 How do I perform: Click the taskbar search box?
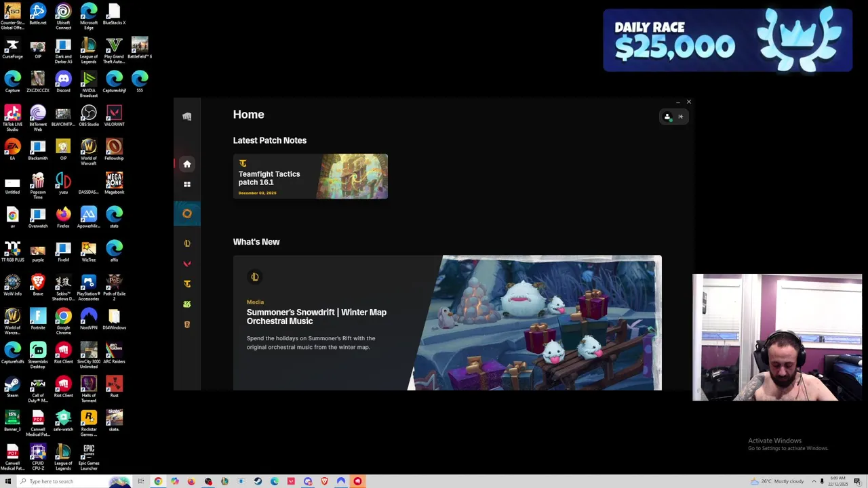pos(75,481)
